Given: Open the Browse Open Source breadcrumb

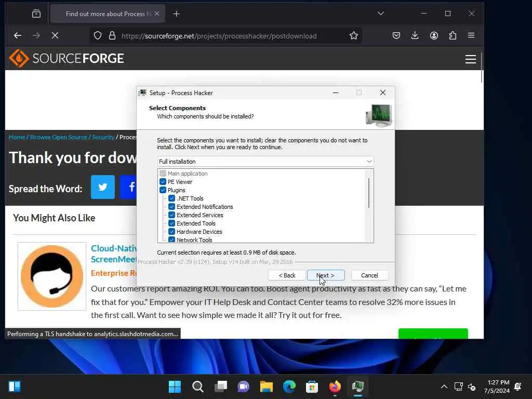Looking at the screenshot, I should click(58, 137).
